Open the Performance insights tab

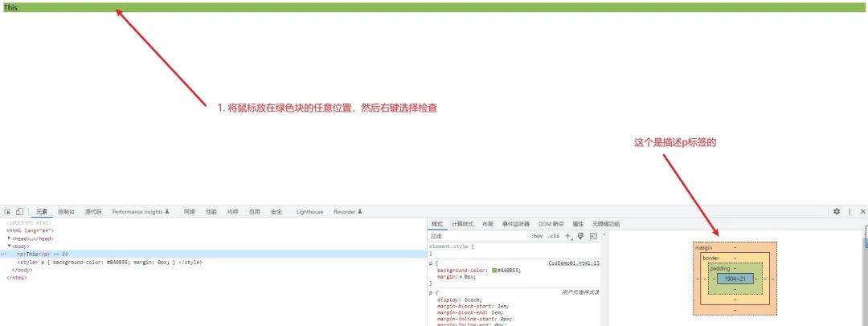(x=141, y=211)
